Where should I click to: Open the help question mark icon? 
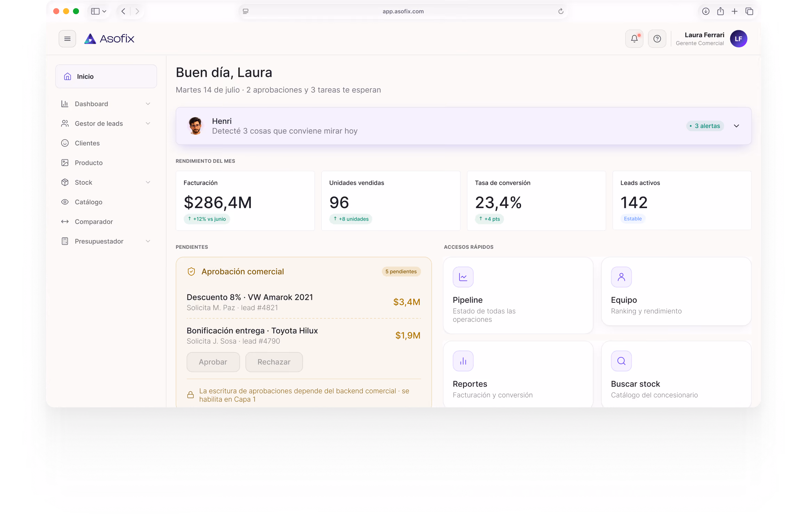coord(657,39)
